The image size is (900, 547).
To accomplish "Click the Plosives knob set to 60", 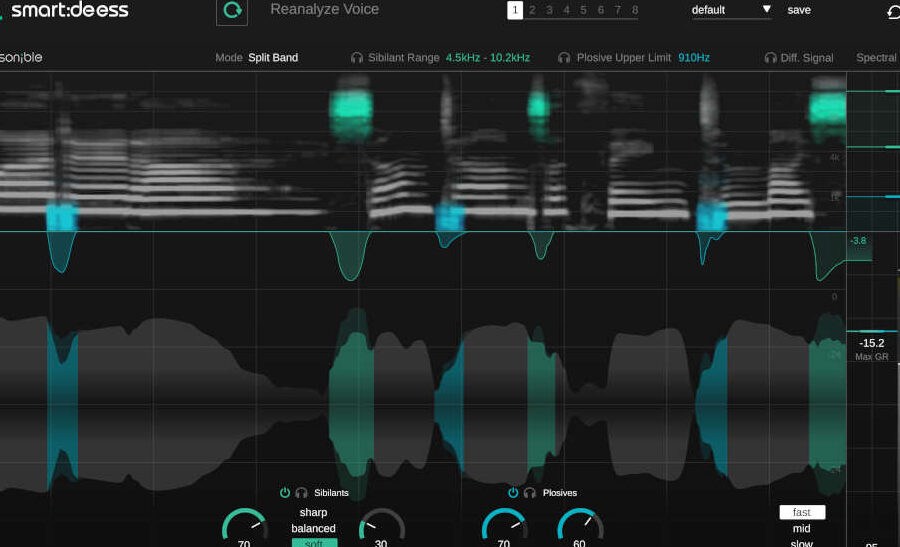I will click(580, 526).
